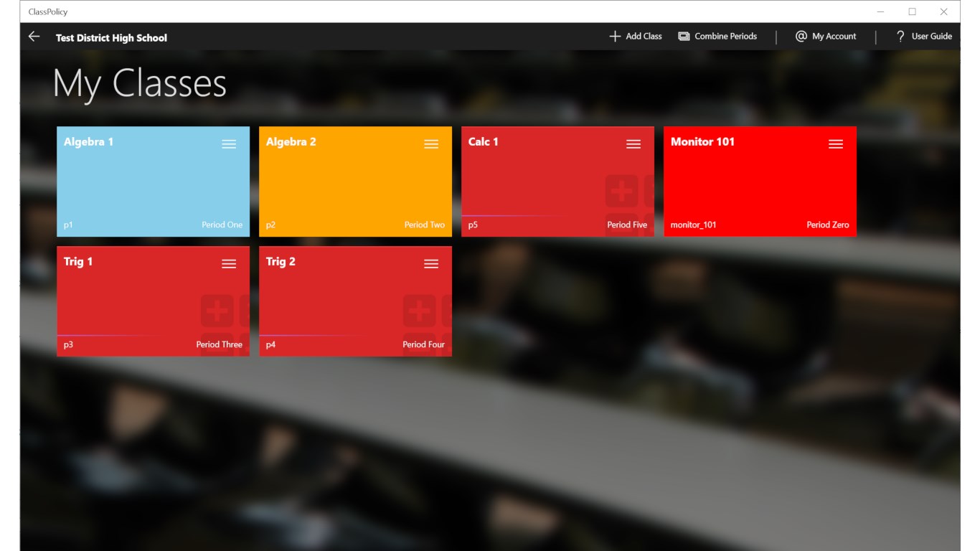Viewport: 980px width, 551px height.
Task: Click the Period Three label
Action: pos(219,344)
